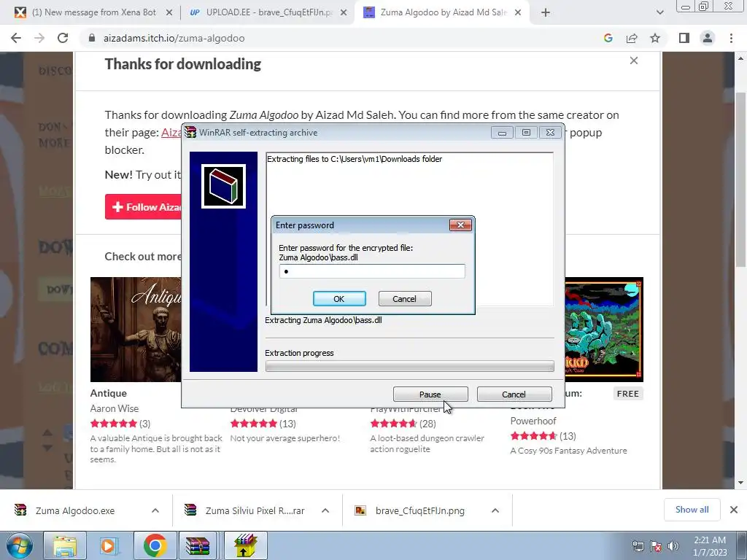
Task: Open Windows Media Player from the taskbar
Action: [x=109, y=545]
